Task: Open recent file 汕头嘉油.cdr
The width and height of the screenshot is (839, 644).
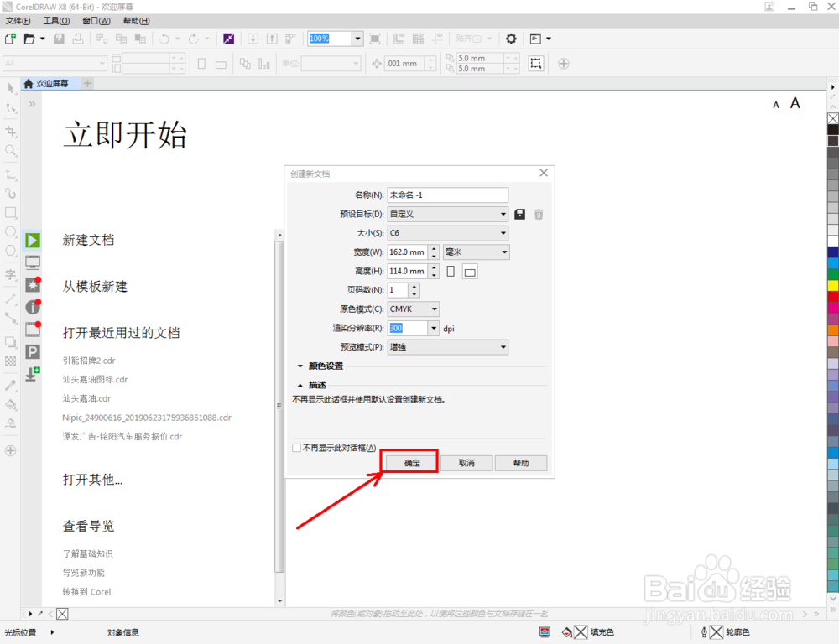Action: tap(86, 398)
